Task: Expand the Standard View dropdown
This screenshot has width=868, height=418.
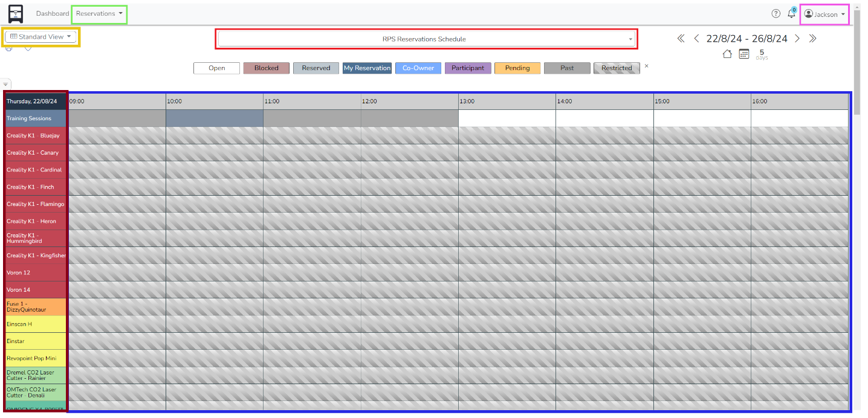Action: point(40,36)
